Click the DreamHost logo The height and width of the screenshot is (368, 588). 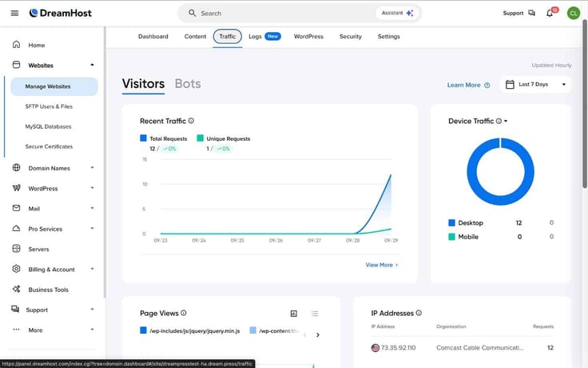(x=61, y=13)
